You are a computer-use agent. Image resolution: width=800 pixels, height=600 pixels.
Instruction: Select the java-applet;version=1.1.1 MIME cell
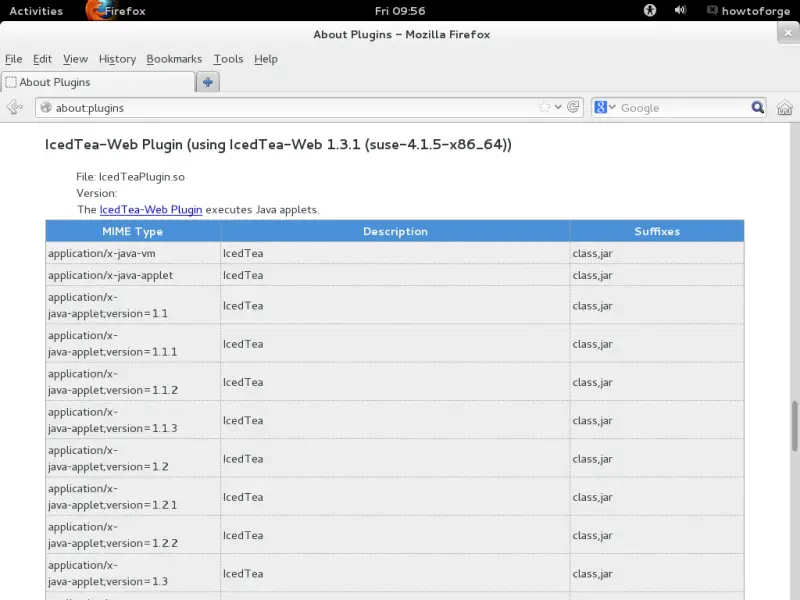coord(133,343)
